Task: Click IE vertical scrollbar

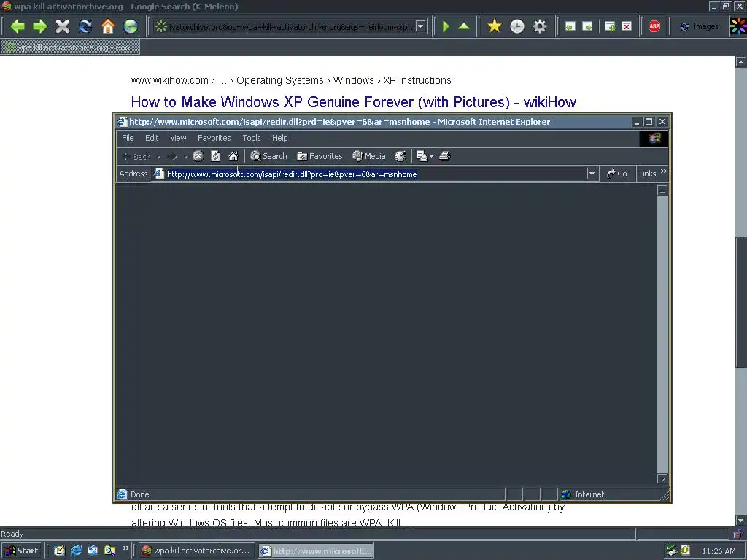Action: point(662,333)
